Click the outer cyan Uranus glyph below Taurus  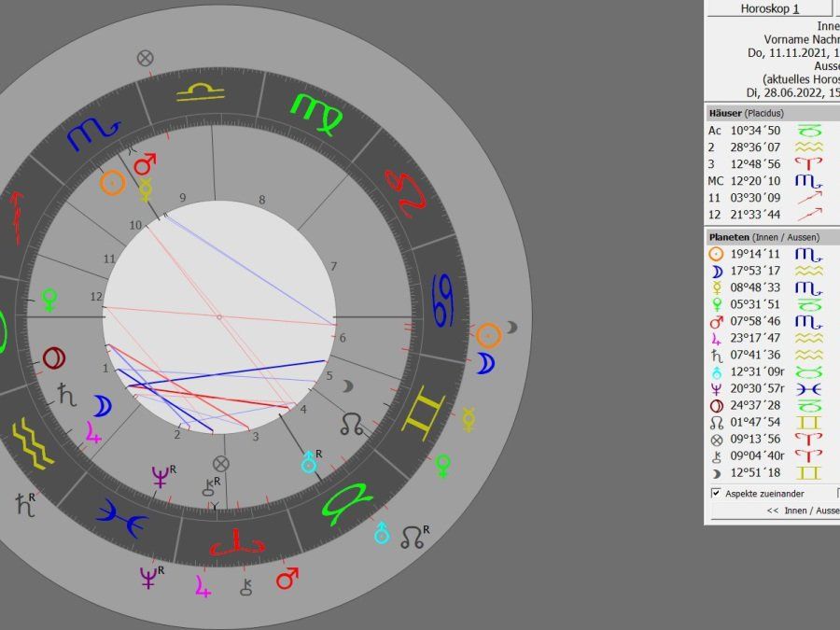pos(382,533)
